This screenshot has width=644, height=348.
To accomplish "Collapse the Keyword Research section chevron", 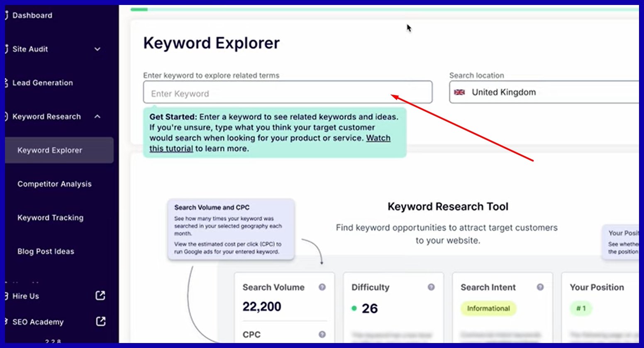I will pyautogui.click(x=98, y=117).
